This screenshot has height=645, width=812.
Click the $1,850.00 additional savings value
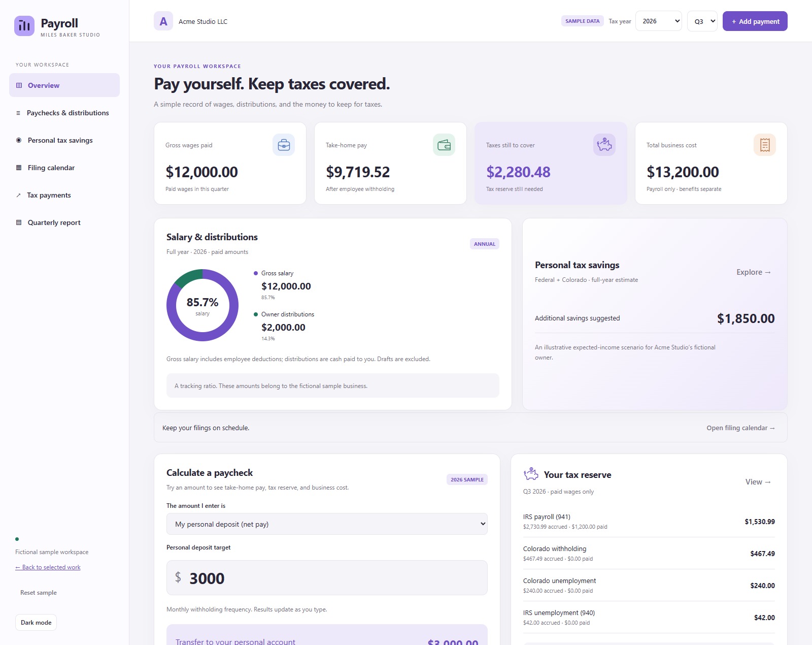point(746,318)
